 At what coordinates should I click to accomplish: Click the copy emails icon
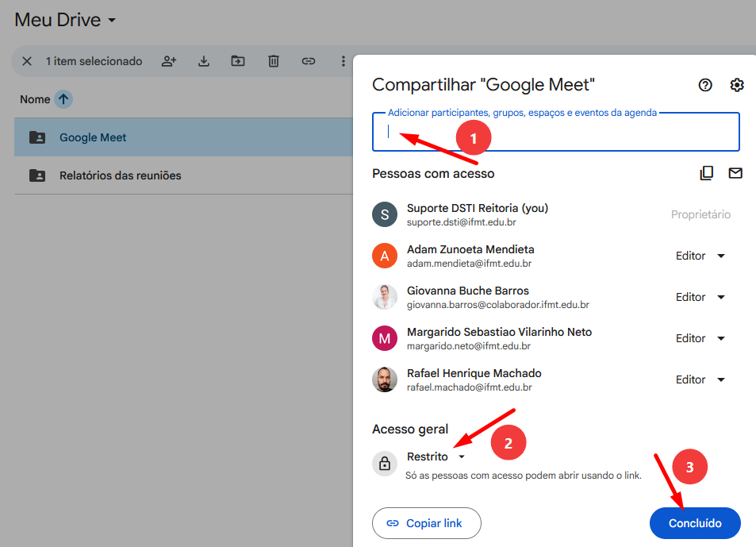coord(706,173)
